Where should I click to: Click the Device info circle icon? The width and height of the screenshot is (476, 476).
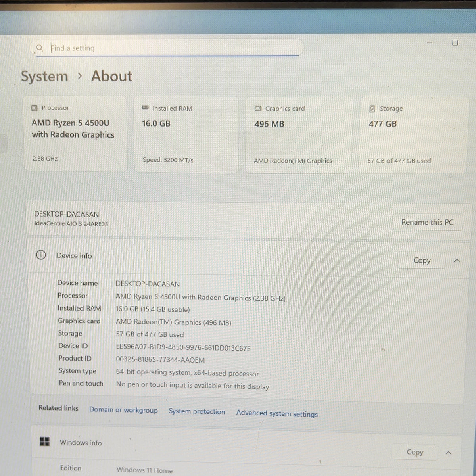pyautogui.click(x=41, y=255)
